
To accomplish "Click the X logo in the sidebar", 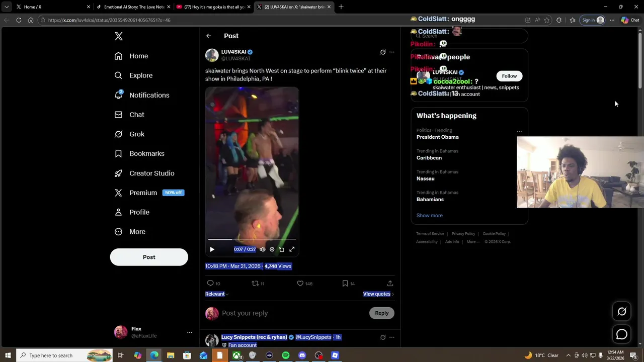I will point(119,36).
